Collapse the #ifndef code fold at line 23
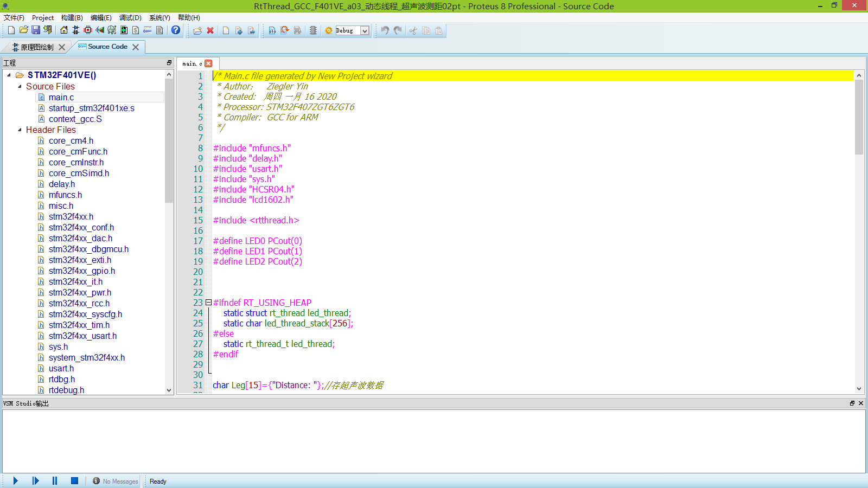The height and width of the screenshot is (488, 868). (x=208, y=303)
